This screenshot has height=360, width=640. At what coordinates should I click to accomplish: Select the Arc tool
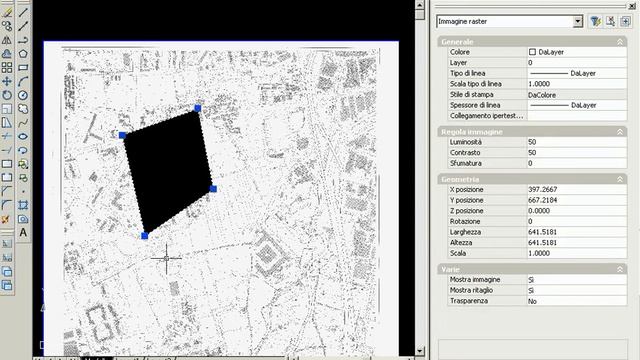click(23, 81)
